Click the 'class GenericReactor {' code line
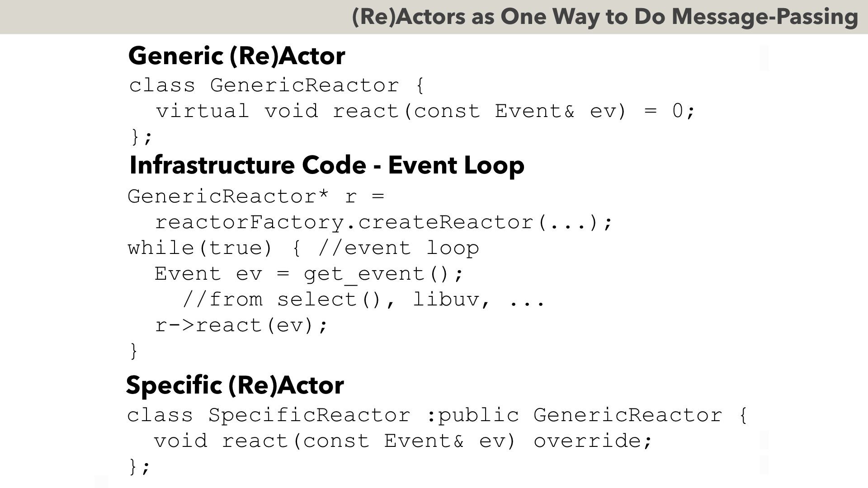Image resolution: width=868 pixels, height=488 pixels. [x=277, y=85]
